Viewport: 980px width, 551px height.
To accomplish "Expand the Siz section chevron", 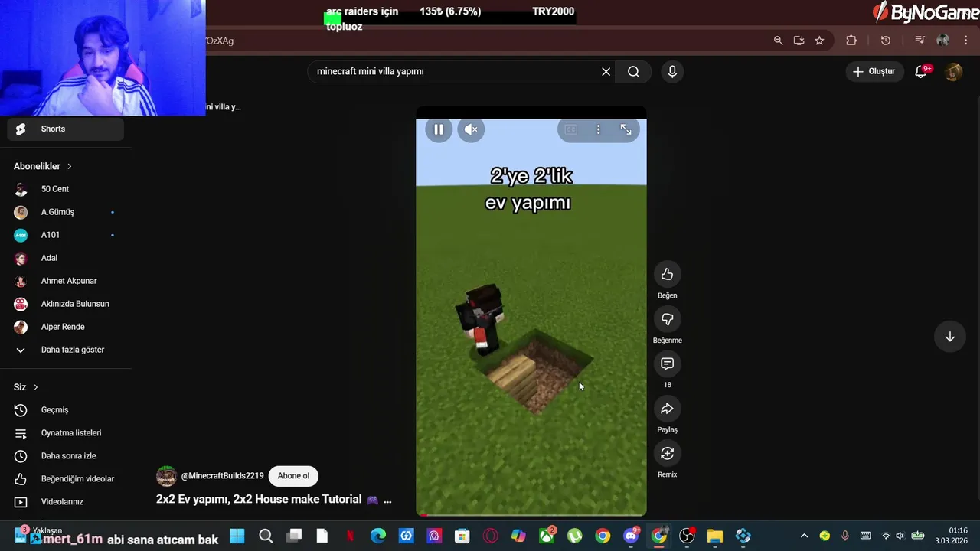I will tap(35, 387).
